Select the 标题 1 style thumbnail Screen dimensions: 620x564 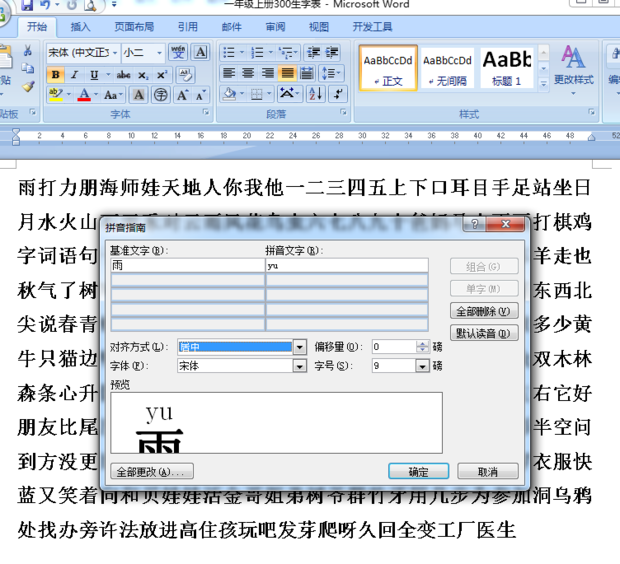(x=507, y=68)
